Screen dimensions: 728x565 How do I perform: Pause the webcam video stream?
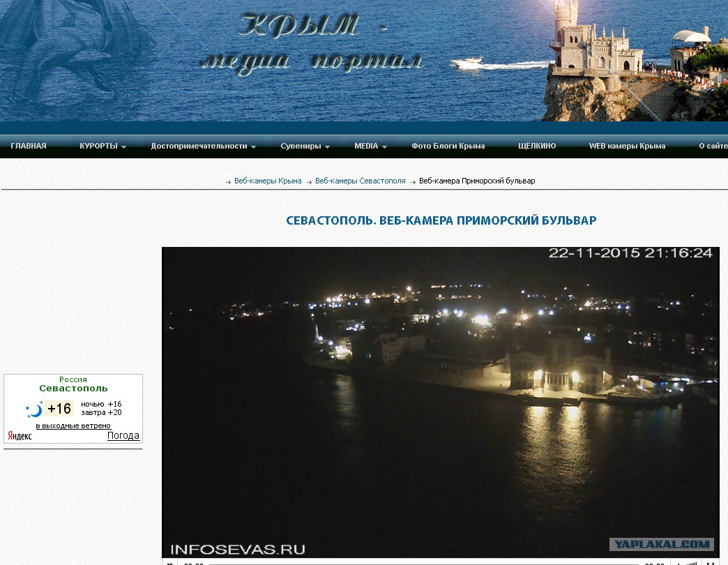(x=169, y=562)
